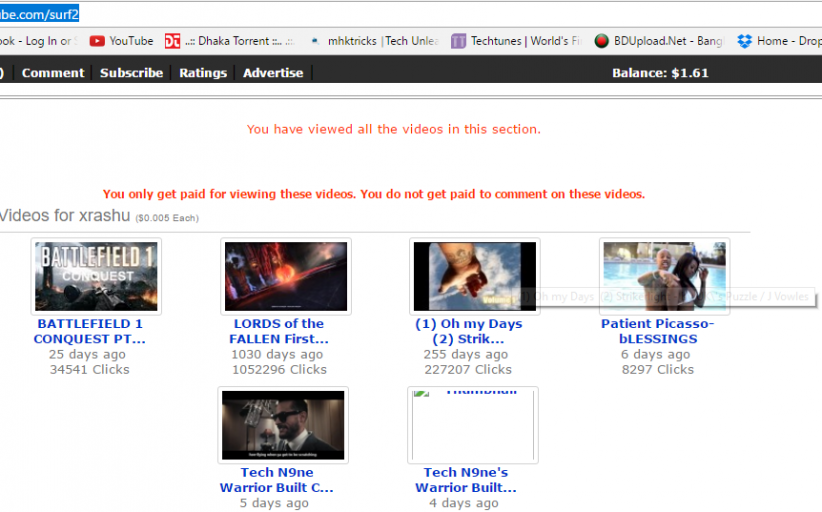Click the Battlefield 1 Conquest video thumbnail

click(96, 276)
